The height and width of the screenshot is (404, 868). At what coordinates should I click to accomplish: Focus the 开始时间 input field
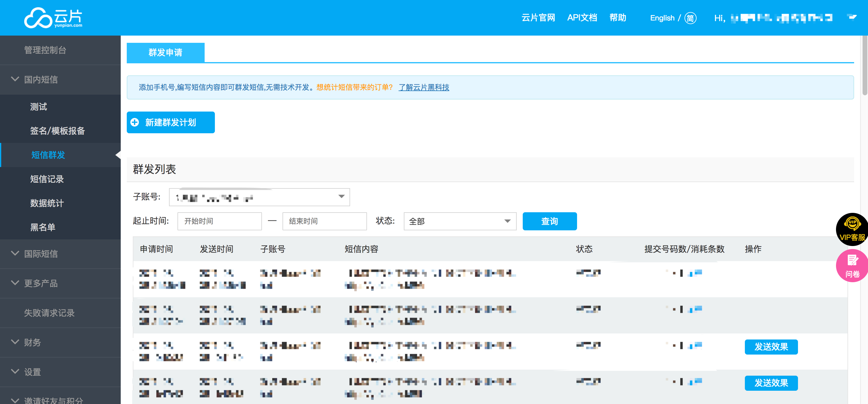pyautogui.click(x=219, y=221)
